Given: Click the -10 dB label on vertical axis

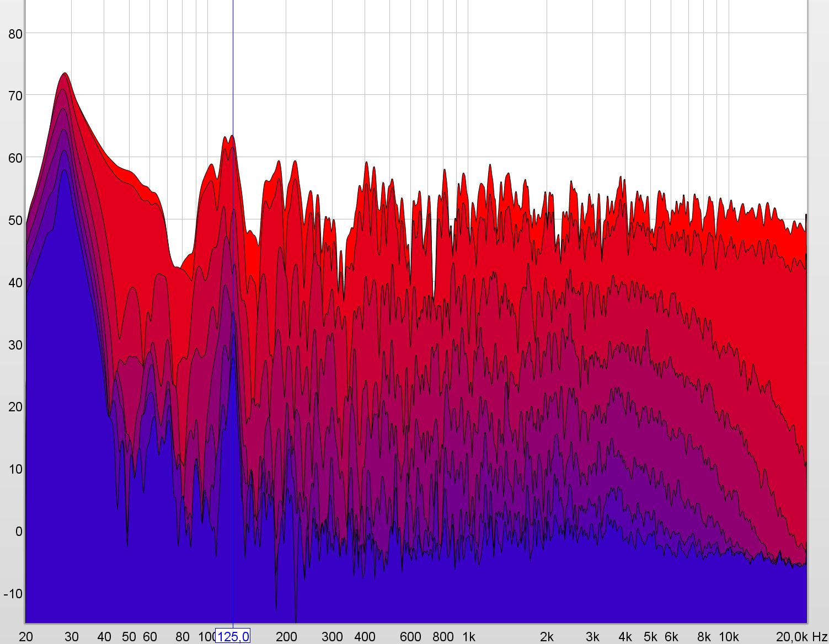Looking at the screenshot, I should [13, 594].
